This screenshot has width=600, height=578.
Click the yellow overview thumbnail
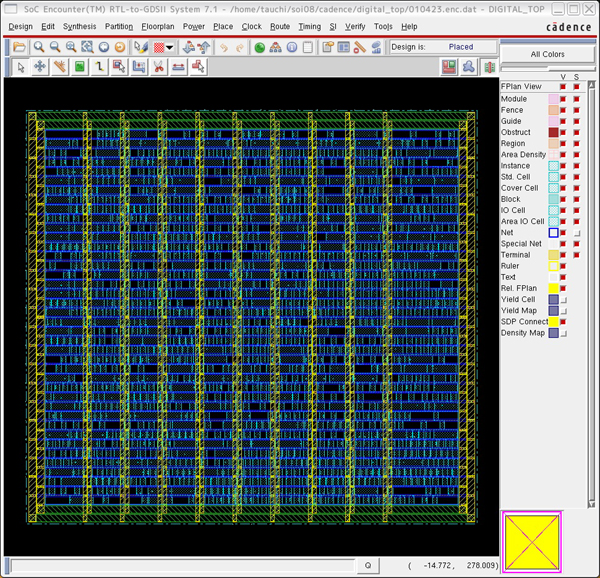click(532, 542)
